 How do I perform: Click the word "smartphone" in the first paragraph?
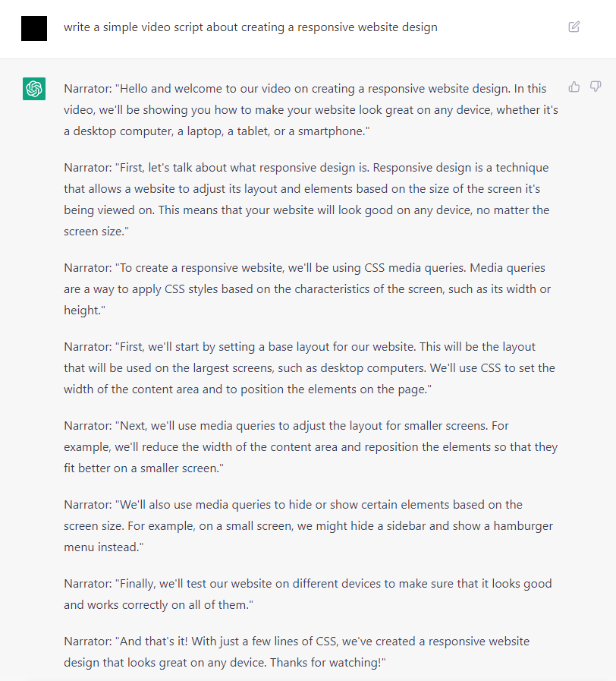point(331,131)
